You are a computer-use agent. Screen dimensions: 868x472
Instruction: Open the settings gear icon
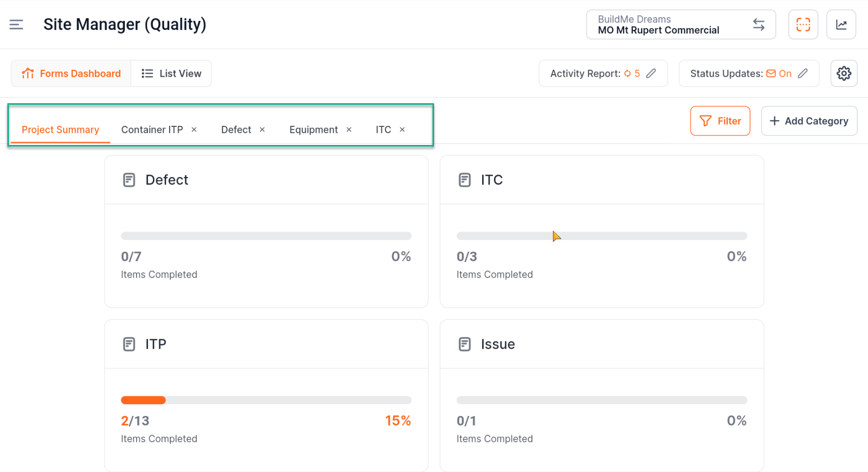(x=844, y=73)
